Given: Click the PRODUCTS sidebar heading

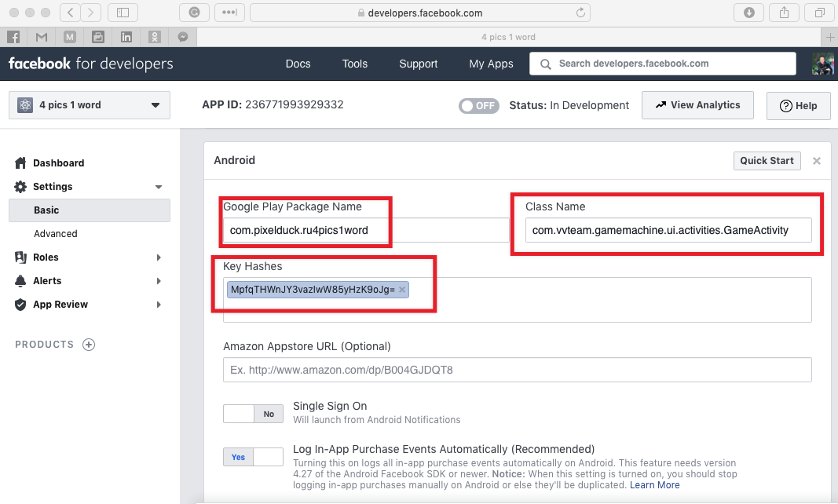Looking at the screenshot, I should (x=44, y=345).
